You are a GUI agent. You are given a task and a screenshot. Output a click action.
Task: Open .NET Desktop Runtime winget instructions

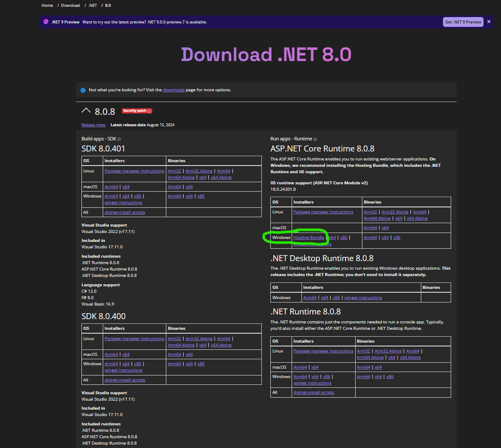(x=363, y=298)
